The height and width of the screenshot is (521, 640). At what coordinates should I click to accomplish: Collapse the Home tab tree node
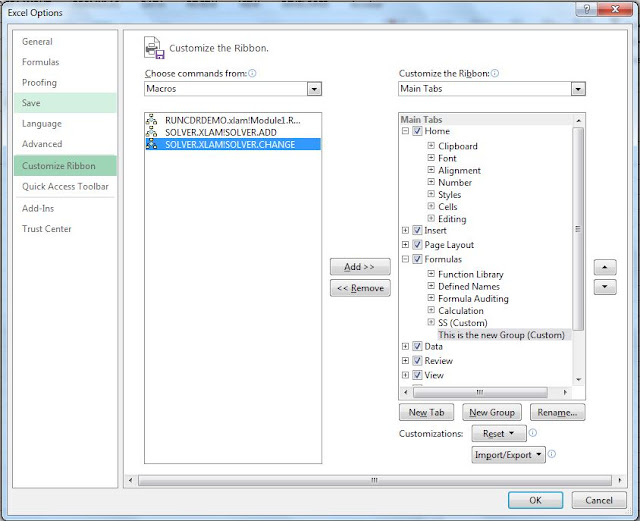coord(405,131)
